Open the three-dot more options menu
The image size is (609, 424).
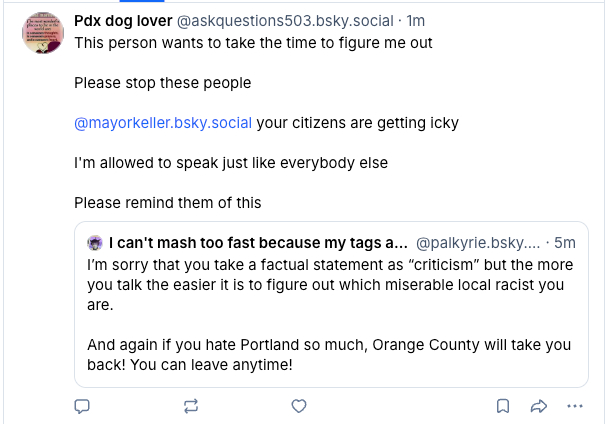tap(574, 406)
